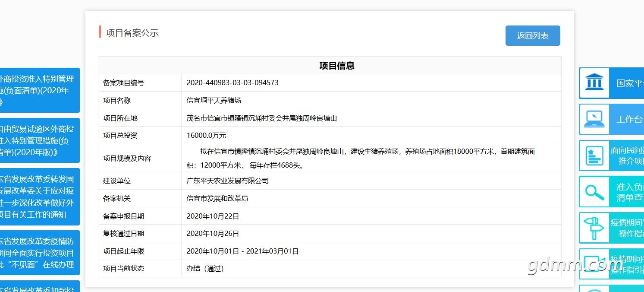
Task: Select the period 2020年10月01日 - 2021年03月01日
Action: [x=242, y=251]
